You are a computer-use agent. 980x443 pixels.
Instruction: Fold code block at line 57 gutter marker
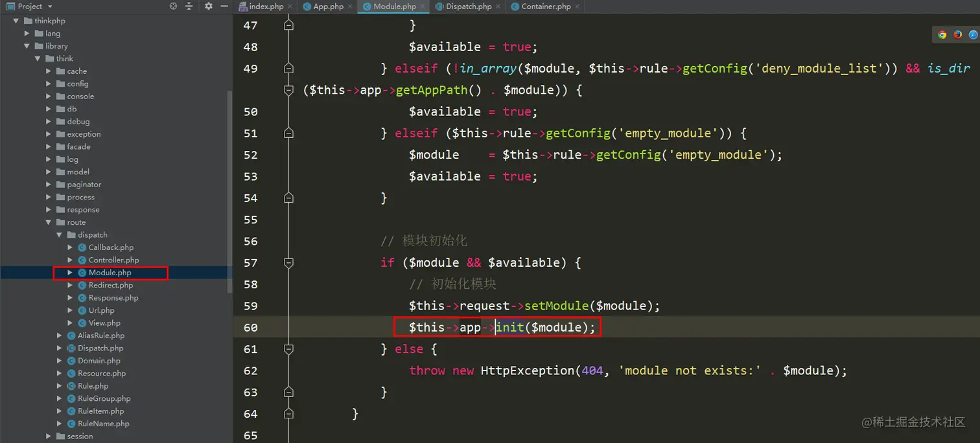289,263
